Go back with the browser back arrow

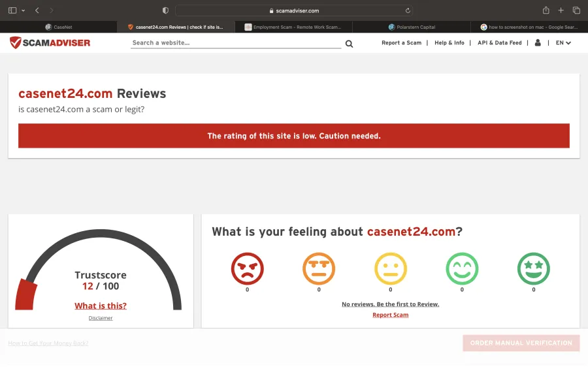(37, 10)
